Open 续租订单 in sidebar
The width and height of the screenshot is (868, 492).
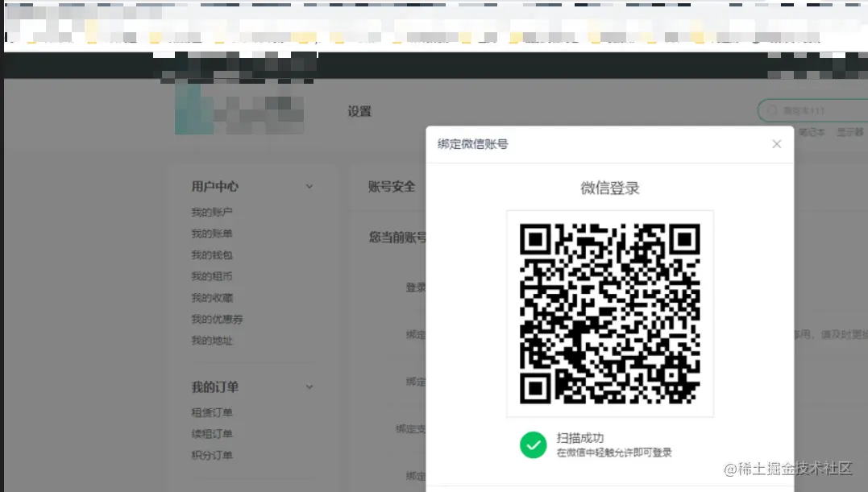pos(212,434)
